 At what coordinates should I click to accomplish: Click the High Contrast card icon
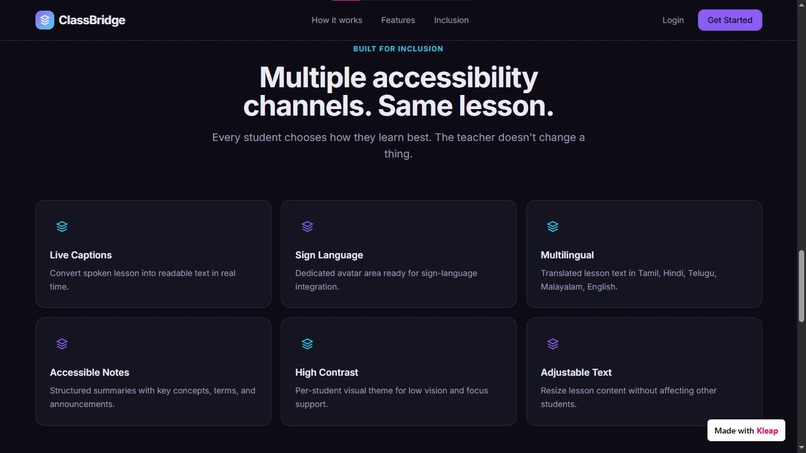307,343
